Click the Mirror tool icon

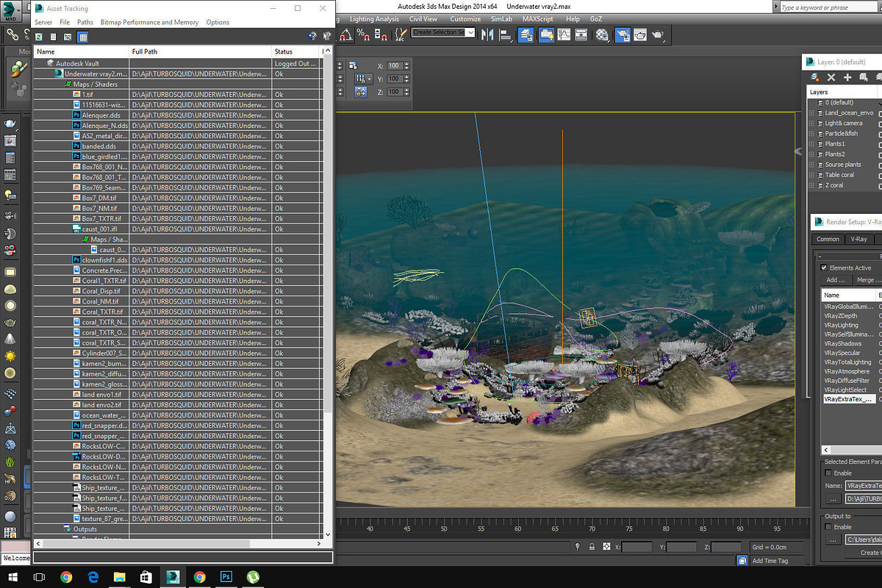[487, 34]
